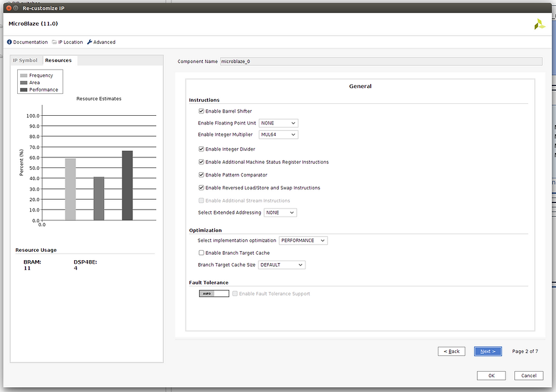Enable Branch Target Cache checkbox
556x392 pixels.
(x=201, y=253)
